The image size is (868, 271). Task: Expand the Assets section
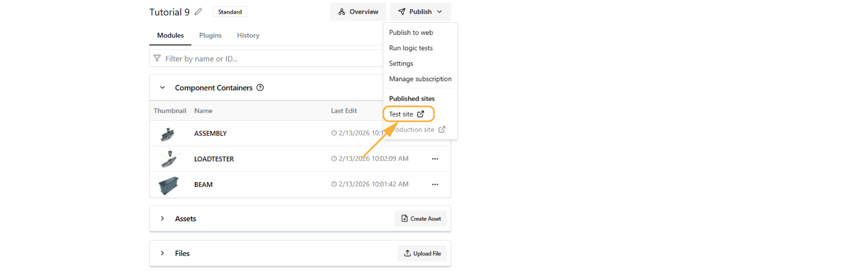point(162,218)
